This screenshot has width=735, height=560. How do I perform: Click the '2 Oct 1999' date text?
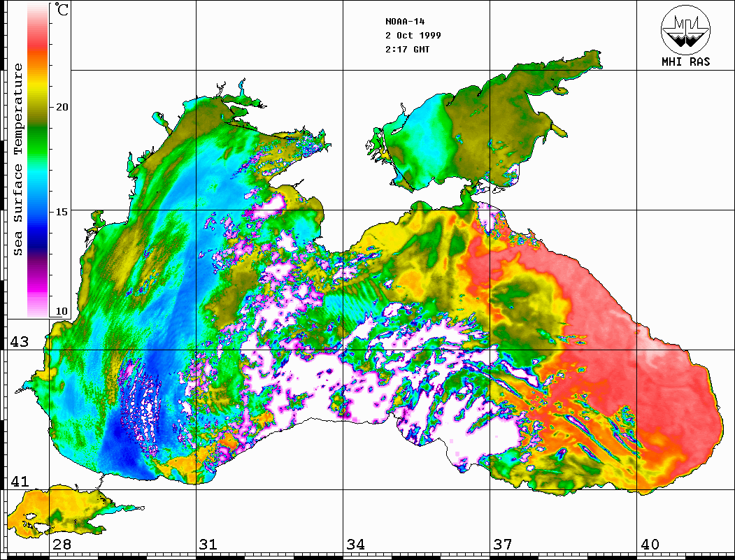(x=413, y=36)
